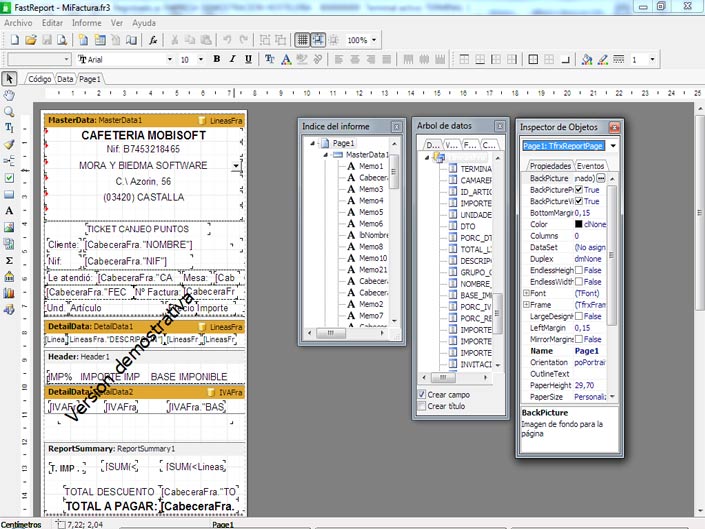Open the Informe menu
The width and height of the screenshot is (705, 529).
click(x=87, y=23)
